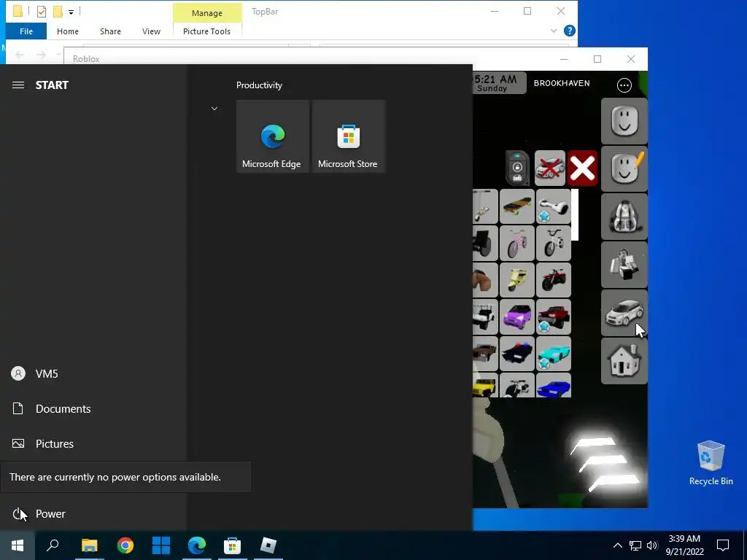Select the blue car at list bottom
The image size is (747, 560).
coord(553,385)
